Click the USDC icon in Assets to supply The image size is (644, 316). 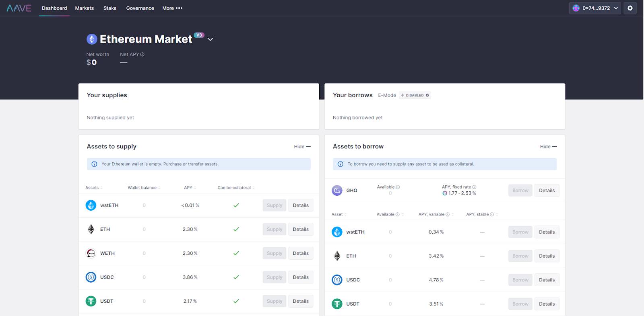tap(91, 277)
